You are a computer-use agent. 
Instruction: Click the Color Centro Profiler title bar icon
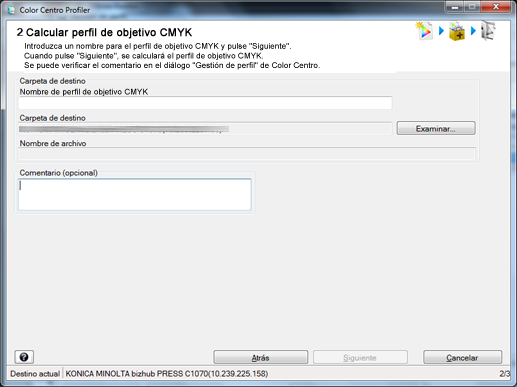(12, 10)
